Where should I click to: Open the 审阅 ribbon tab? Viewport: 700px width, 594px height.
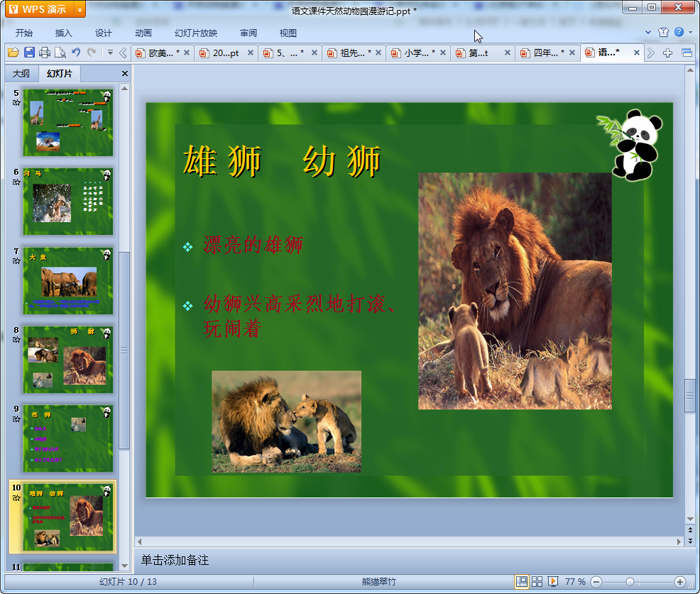[x=248, y=33]
